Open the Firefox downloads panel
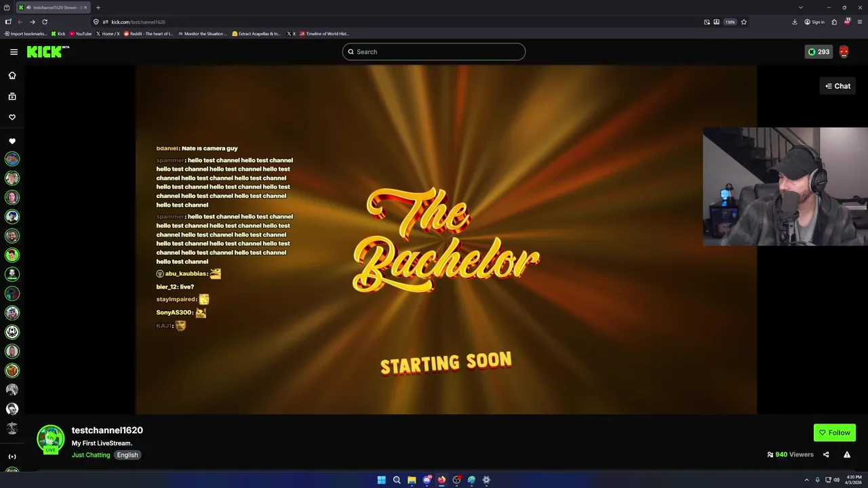 coord(795,22)
